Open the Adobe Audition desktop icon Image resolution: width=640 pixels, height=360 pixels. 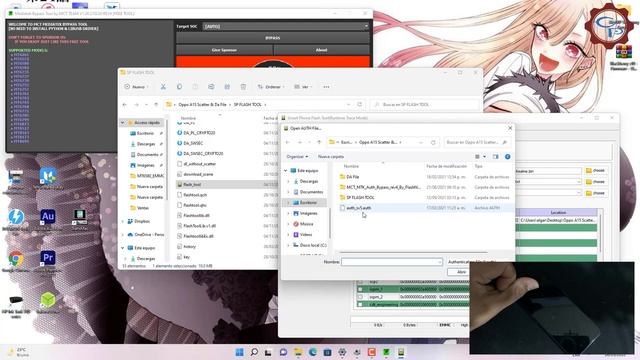point(48,217)
